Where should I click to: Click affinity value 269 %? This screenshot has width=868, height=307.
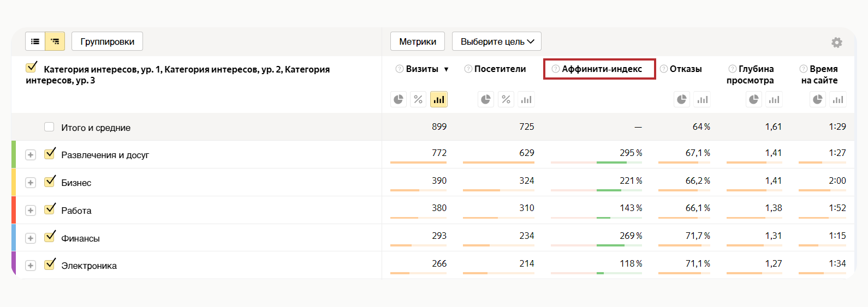631,236
